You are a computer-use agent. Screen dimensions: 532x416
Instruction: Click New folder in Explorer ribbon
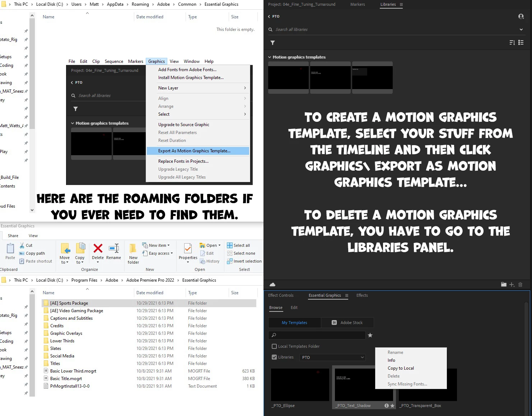133,254
